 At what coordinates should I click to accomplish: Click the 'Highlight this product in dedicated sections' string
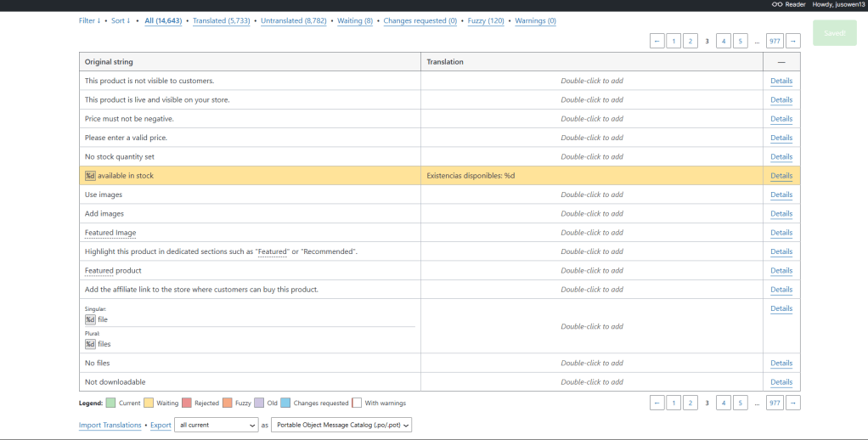coord(221,251)
